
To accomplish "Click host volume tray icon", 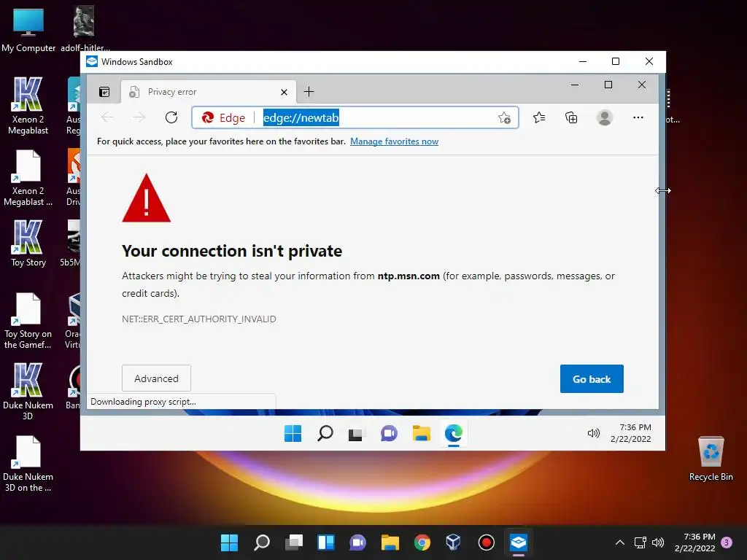I will click(x=658, y=542).
